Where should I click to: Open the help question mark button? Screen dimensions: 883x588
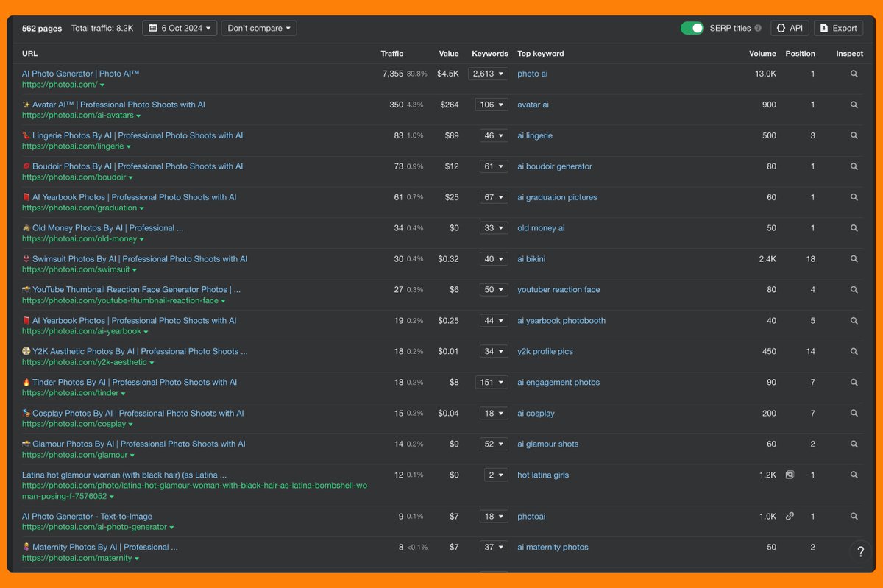[860, 552]
